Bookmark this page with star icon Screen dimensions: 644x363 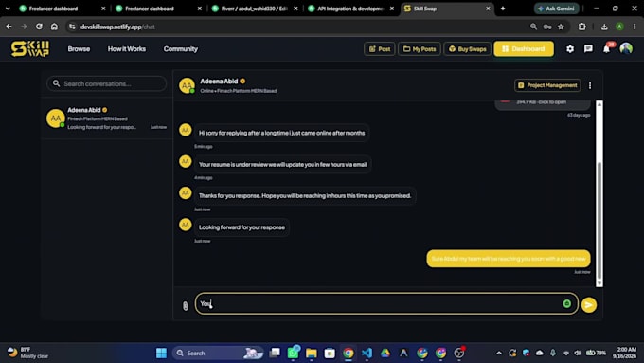tap(561, 27)
